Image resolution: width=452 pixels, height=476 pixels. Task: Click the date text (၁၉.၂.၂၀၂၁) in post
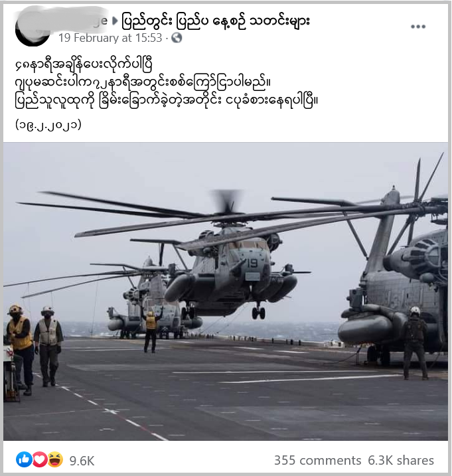(48, 124)
